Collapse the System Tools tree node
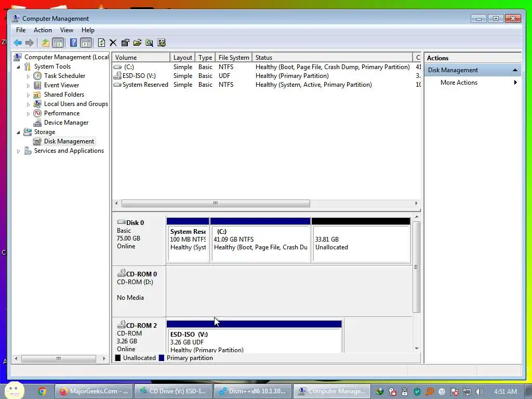The height and width of the screenshot is (399, 532). (x=18, y=67)
